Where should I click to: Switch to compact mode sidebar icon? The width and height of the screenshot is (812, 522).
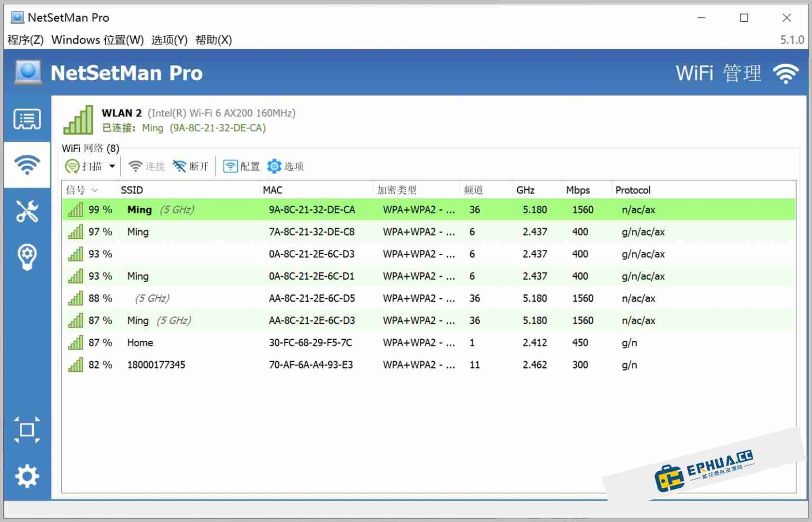(x=27, y=430)
